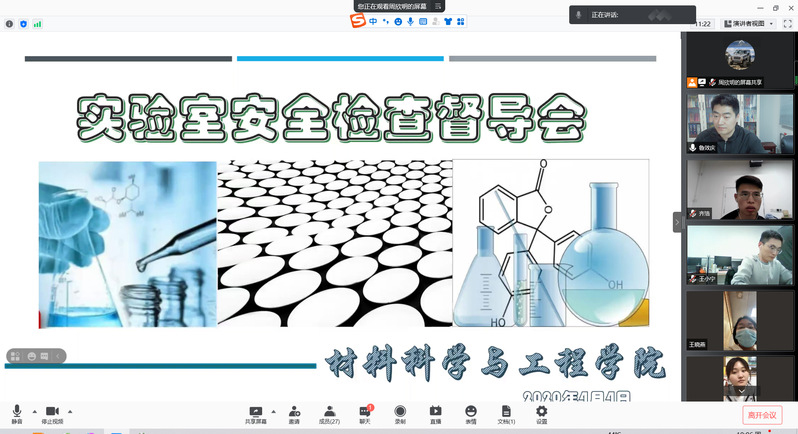Open meeting settings gear icon
The width and height of the screenshot is (798, 434).
tap(541, 412)
